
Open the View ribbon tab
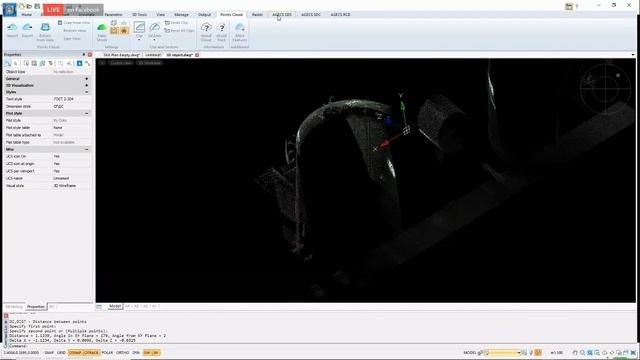point(161,15)
